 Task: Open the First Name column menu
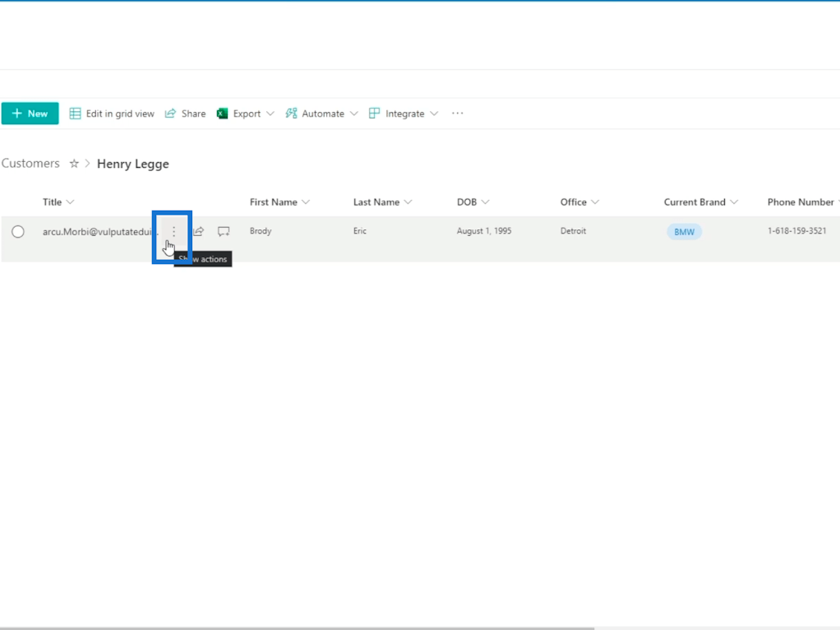click(279, 202)
